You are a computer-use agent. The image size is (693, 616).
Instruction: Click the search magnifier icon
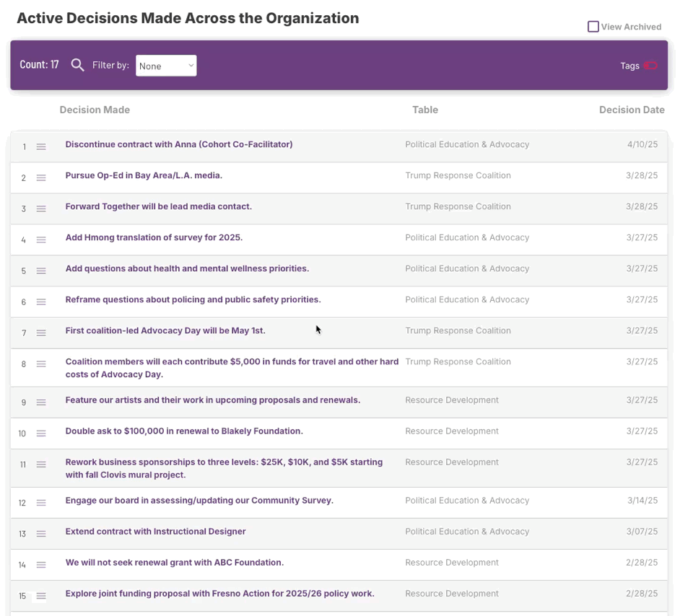point(77,66)
